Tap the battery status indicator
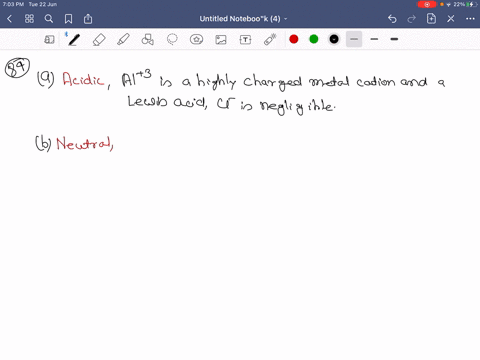The height and width of the screenshot is (360, 480). [x=472, y=4]
